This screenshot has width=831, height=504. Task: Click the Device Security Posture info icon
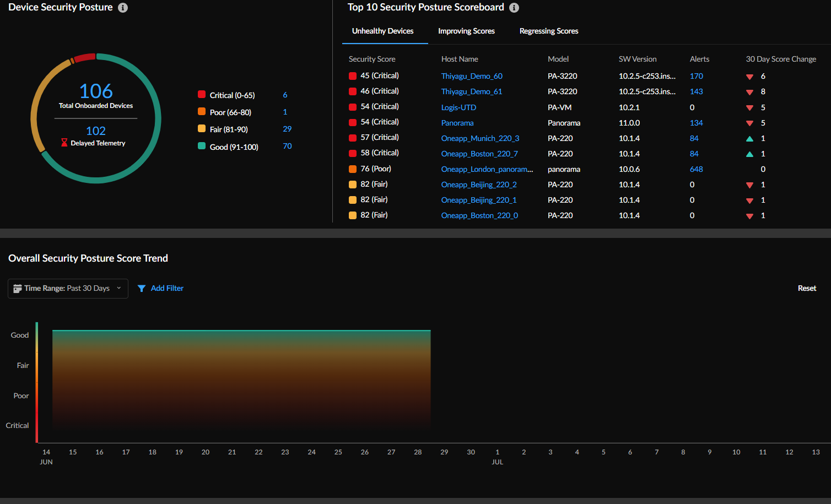pyautogui.click(x=122, y=8)
